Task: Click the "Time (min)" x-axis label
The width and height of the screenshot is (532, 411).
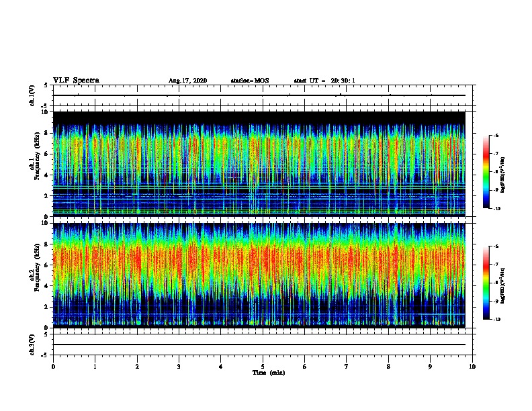Action: (269, 373)
